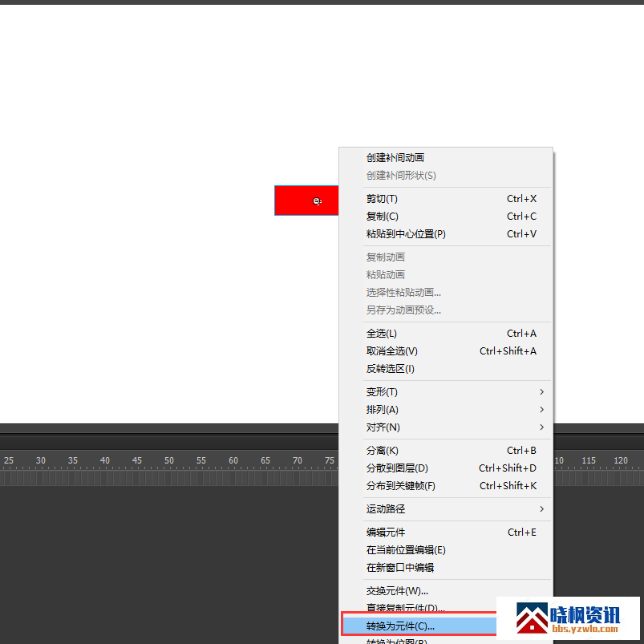Expand the 对齐(N) submenu
This screenshot has height=644, width=644.
coord(446,427)
